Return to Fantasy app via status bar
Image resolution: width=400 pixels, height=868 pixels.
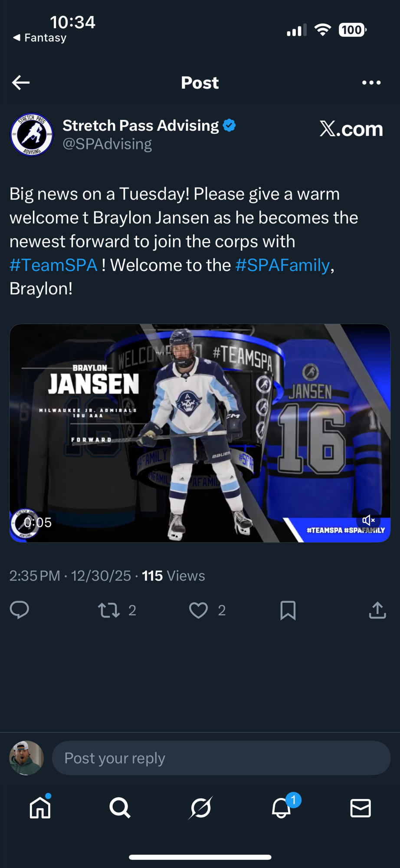coord(40,38)
